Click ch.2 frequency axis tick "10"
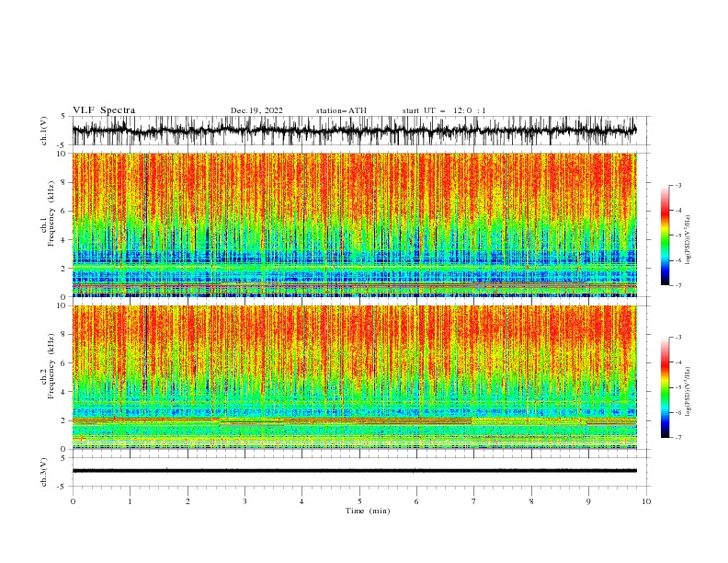The width and height of the screenshot is (728, 563). 62,305
